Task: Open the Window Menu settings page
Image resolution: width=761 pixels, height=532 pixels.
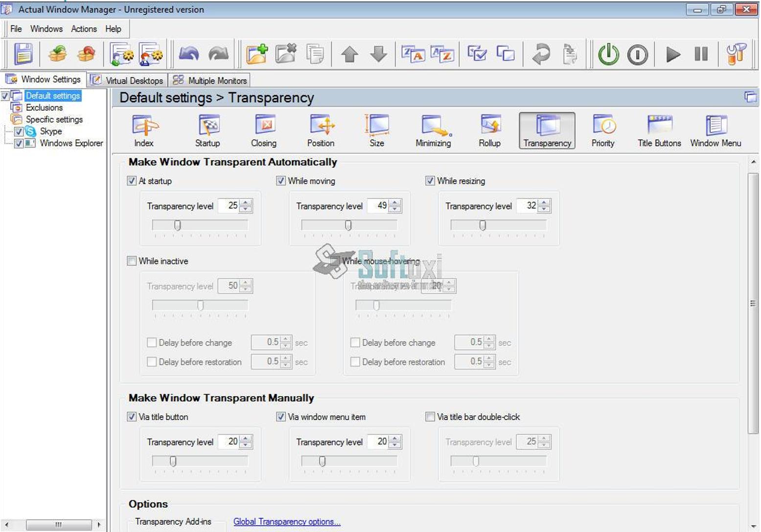Action: [x=715, y=131]
